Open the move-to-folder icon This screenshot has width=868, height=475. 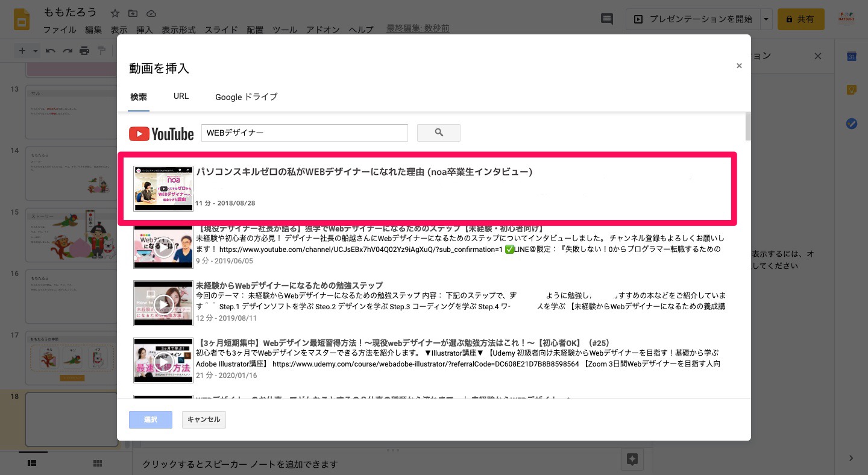(x=133, y=13)
